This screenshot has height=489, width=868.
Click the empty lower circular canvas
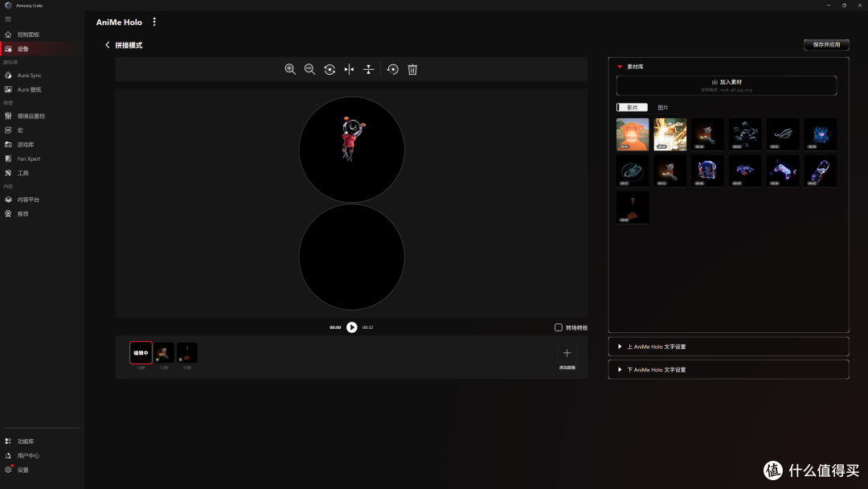pyautogui.click(x=351, y=257)
